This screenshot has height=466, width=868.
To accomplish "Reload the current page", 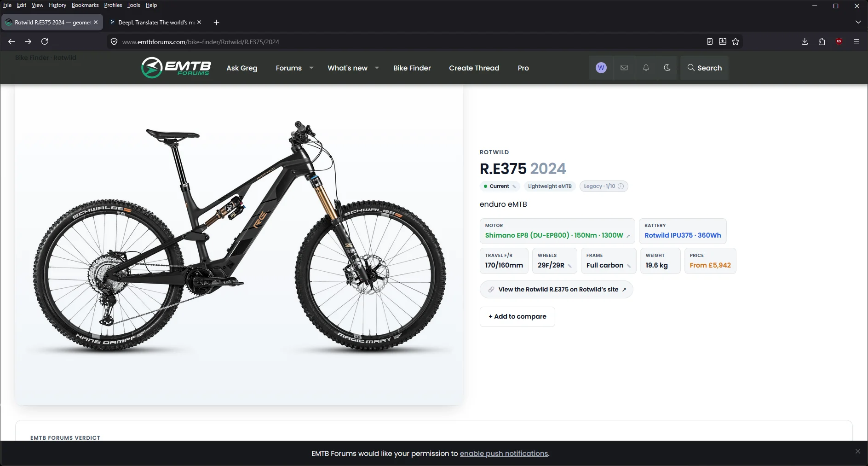I will pos(45,41).
